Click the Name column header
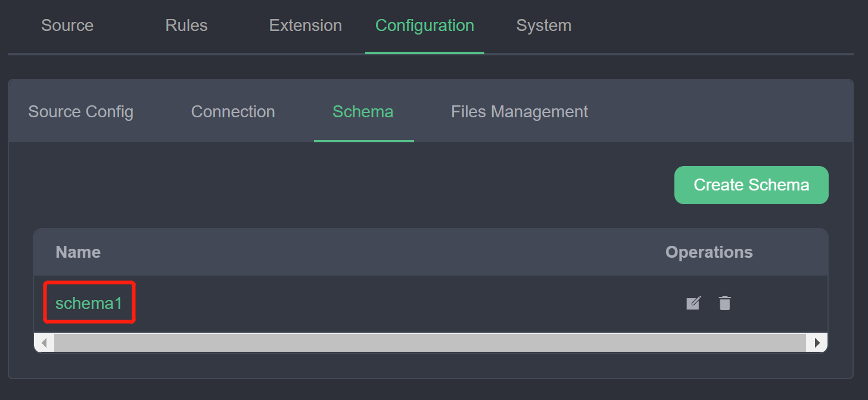 point(78,252)
